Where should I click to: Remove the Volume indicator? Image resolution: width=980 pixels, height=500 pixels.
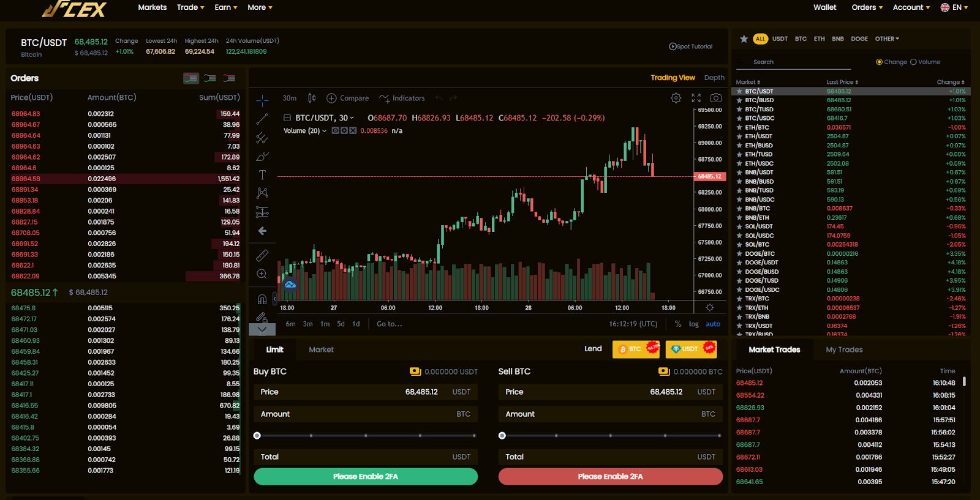[x=353, y=130]
